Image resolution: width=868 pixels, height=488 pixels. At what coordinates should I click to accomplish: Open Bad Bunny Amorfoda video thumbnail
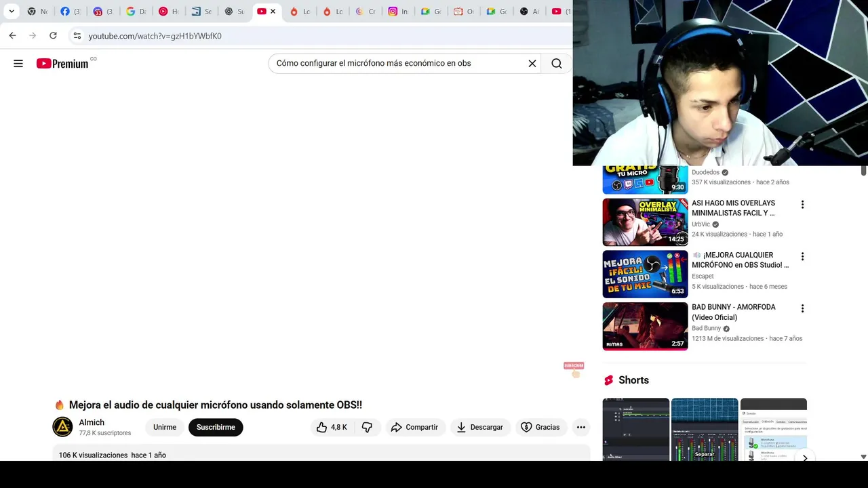tap(645, 326)
